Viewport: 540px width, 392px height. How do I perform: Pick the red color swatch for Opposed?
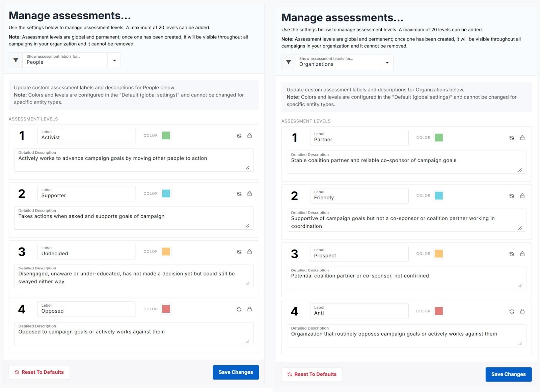(166, 309)
